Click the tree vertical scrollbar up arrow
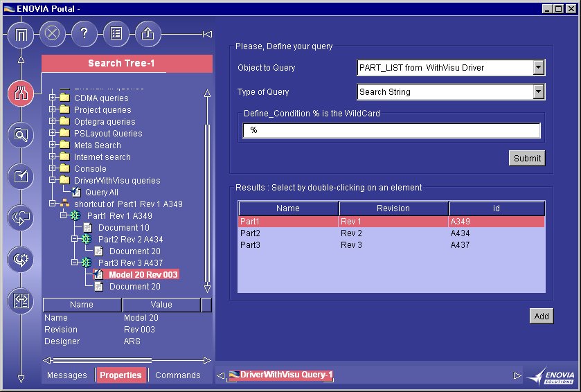581x392 pixels. [208, 93]
